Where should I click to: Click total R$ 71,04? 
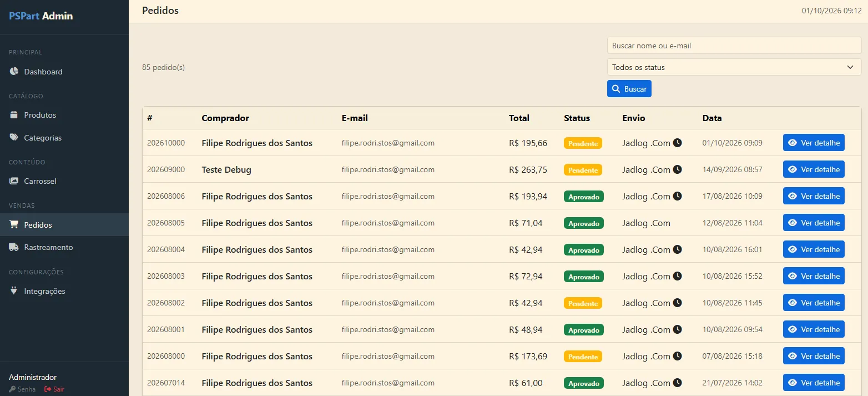(x=526, y=223)
